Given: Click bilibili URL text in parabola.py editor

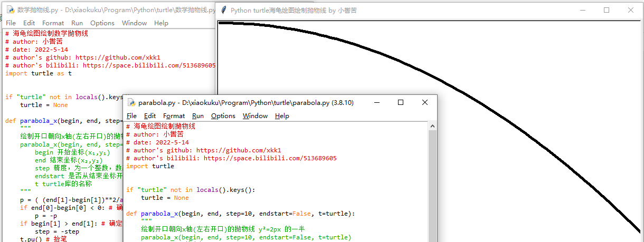Looking at the screenshot, I should [x=270, y=158].
